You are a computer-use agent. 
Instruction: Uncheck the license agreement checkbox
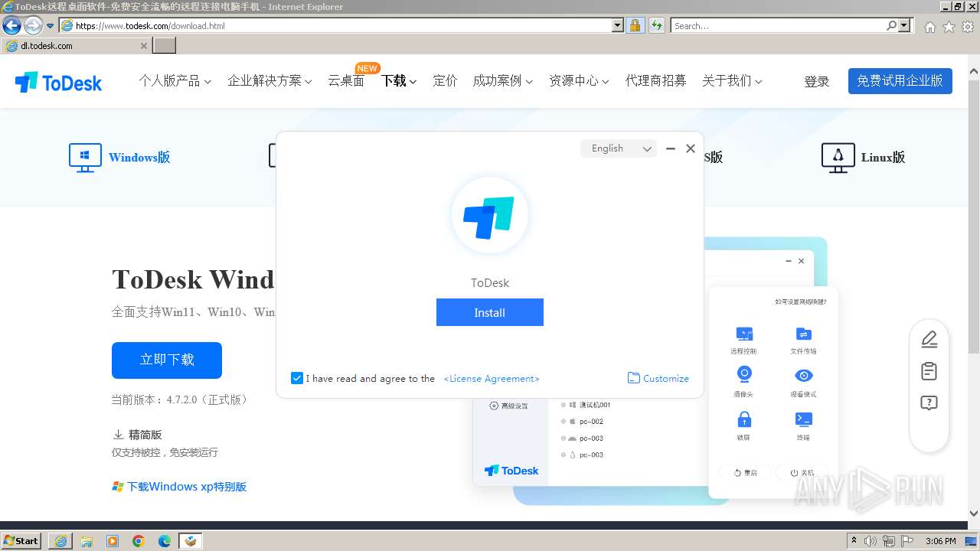tap(297, 378)
